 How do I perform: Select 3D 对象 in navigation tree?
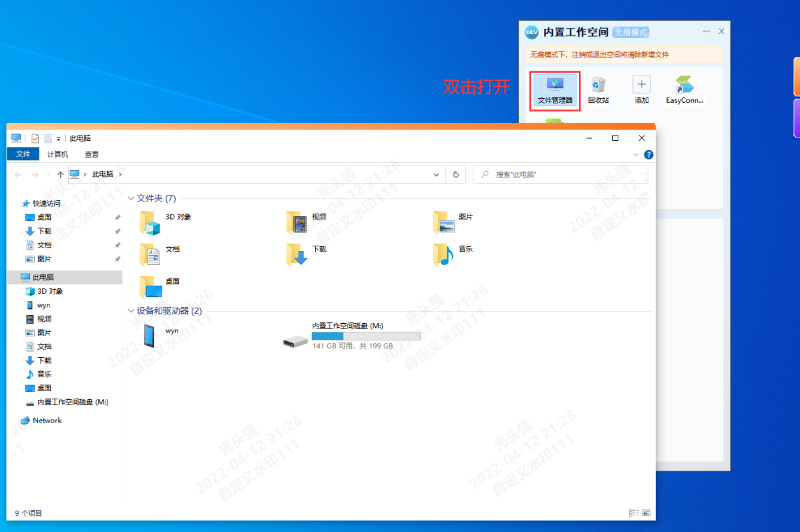pos(50,291)
